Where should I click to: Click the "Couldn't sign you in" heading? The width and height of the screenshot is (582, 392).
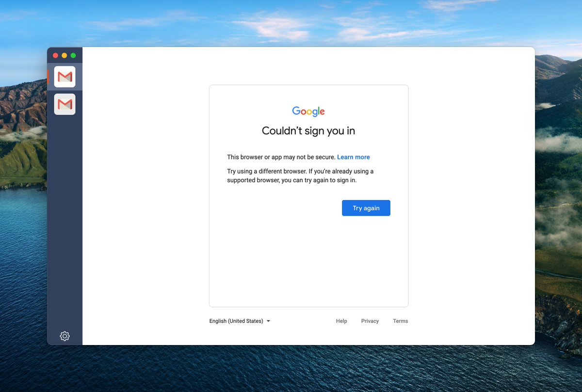point(308,131)
